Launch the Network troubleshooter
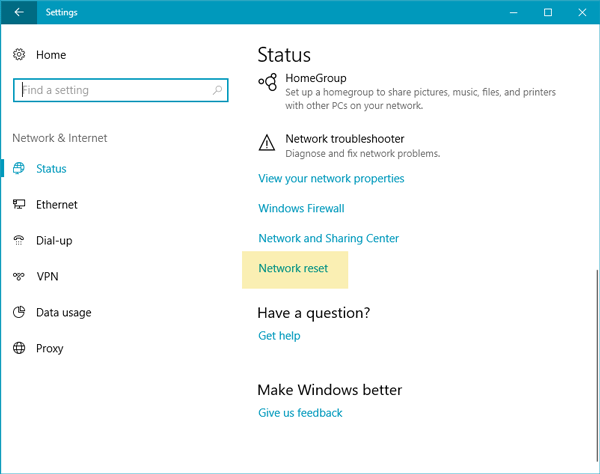This screenshot has height=474, width=600. pyautogui.click(x=349, y=146)
